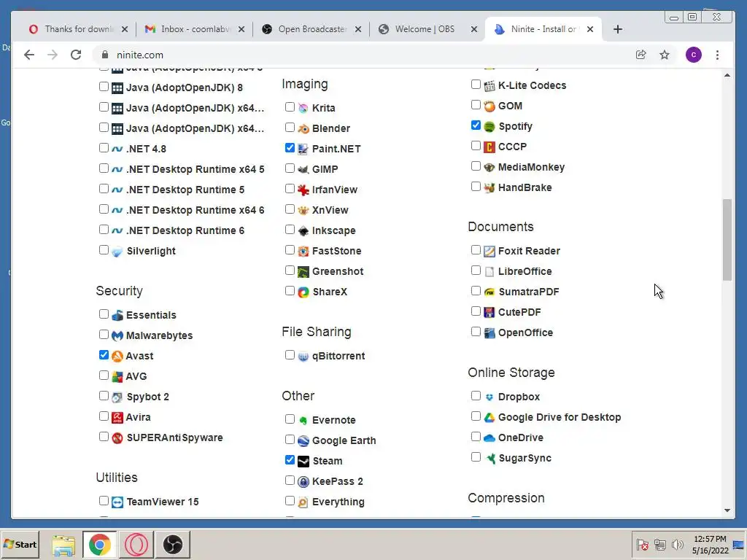Switch to the Inbox Gmail tab
The height and width of the screenshot is (560, 747).
click(194, 29)
